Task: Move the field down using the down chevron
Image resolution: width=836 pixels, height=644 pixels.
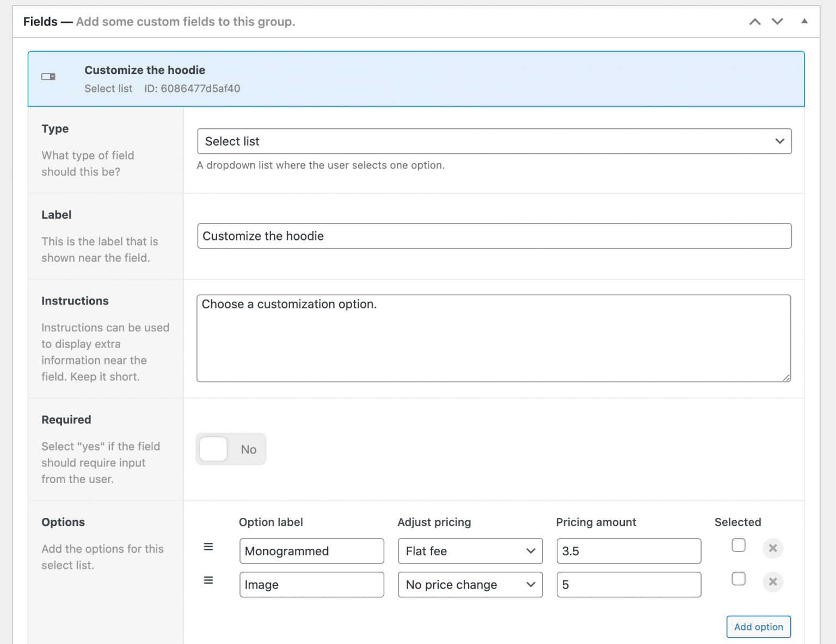Action: coord(777,22)
